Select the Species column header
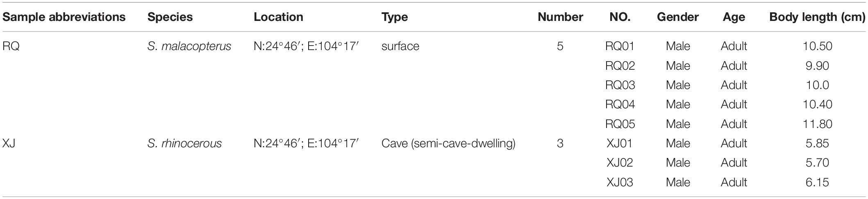Viewport: 868px width, 199px height. pos(170,17)
